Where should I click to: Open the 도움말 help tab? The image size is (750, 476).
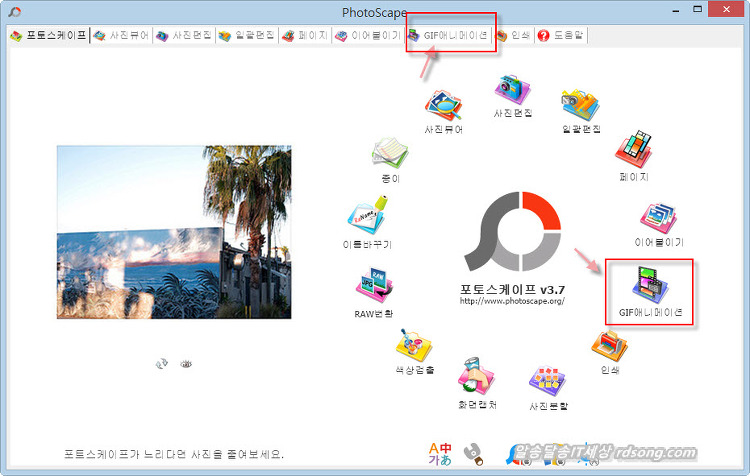coord(561,35)
